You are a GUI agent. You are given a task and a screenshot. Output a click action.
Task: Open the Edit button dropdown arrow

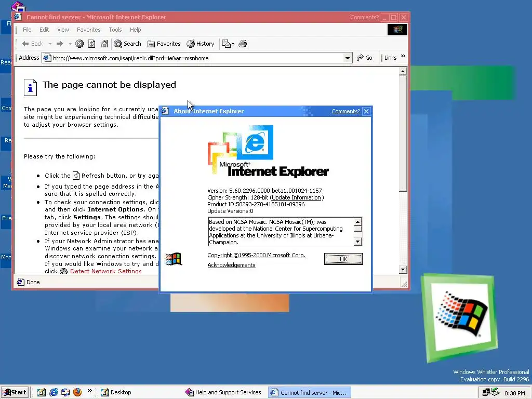233,44
